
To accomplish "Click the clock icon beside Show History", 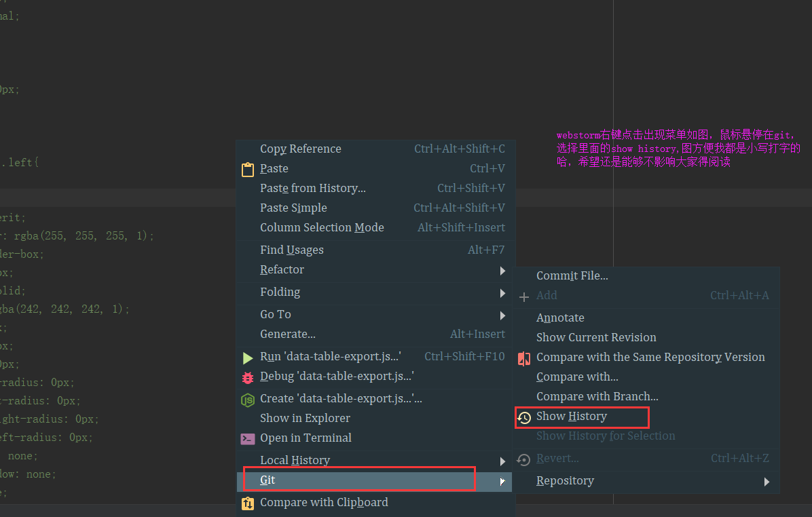I will pyautogui.click(x=524, y=417).
